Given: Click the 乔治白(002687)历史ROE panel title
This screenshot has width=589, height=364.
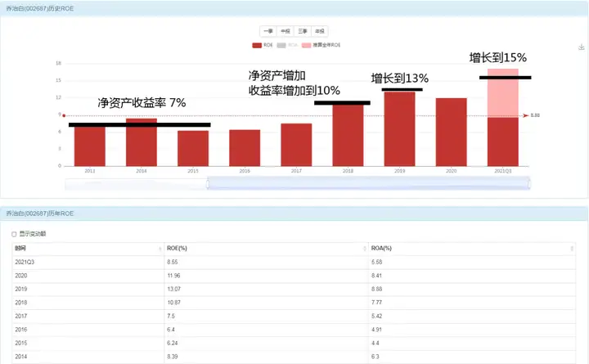Looking at the screenshot, I should click(40, 8).
